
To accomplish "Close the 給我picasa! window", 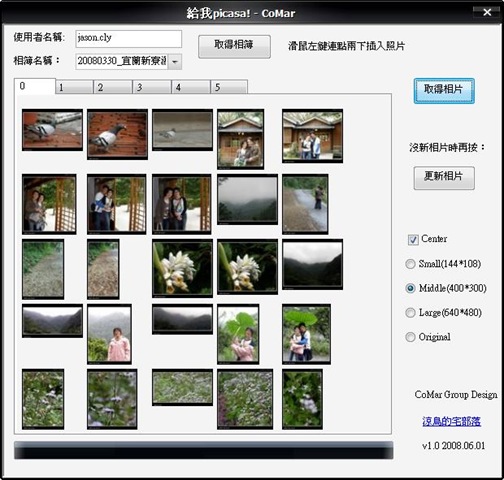I will click(x=487, y=12).
